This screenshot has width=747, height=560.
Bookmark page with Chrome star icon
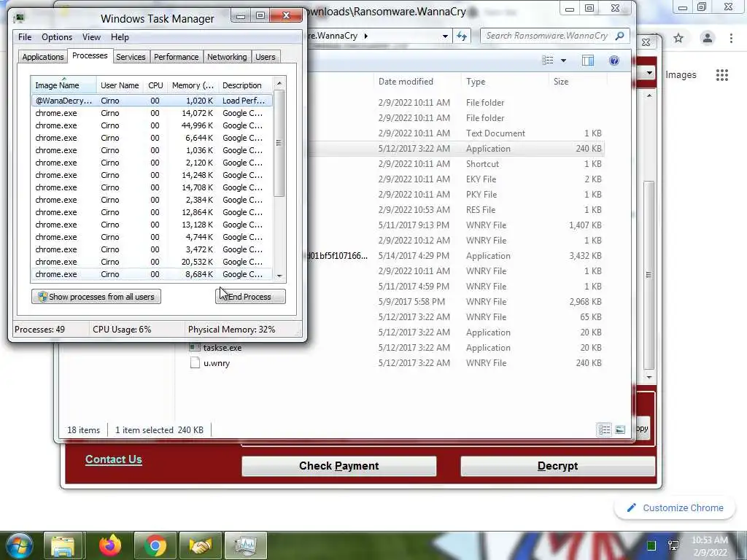click(678, 38)
